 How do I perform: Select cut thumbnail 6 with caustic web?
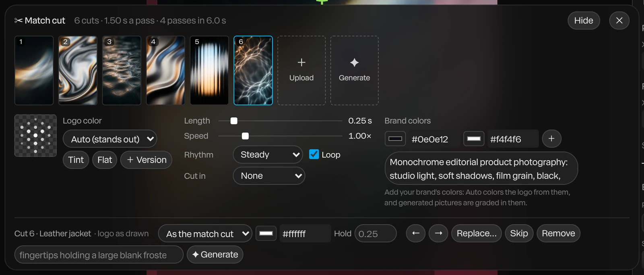[253, 71]
